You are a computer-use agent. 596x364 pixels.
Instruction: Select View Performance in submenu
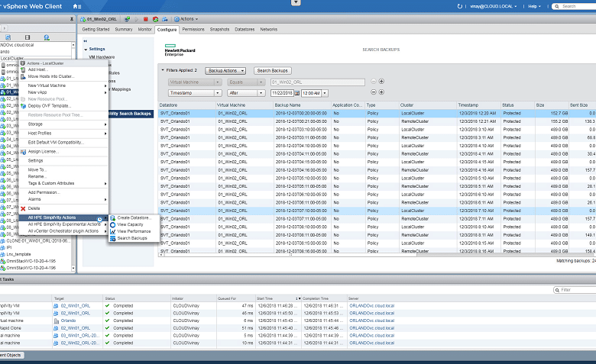(x=134, y=231)
